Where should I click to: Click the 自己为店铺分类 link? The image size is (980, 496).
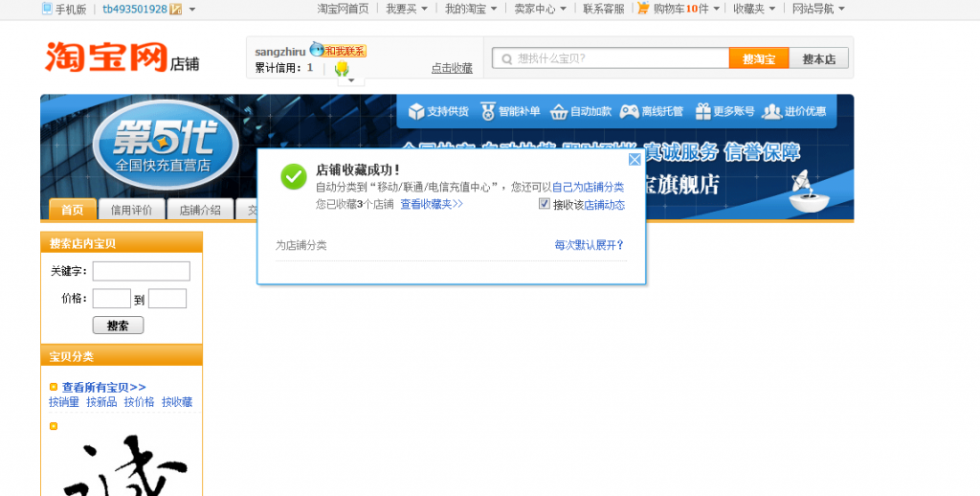589,187
